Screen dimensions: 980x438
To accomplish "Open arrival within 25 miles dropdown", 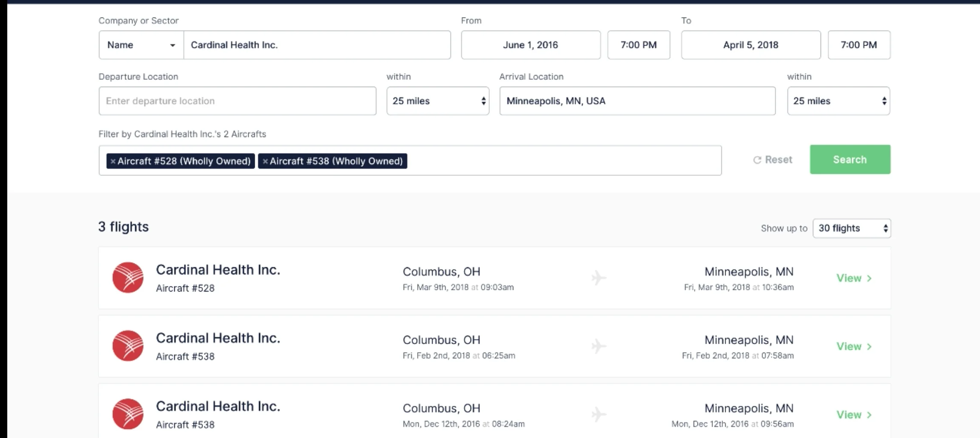I will point(839,101).
